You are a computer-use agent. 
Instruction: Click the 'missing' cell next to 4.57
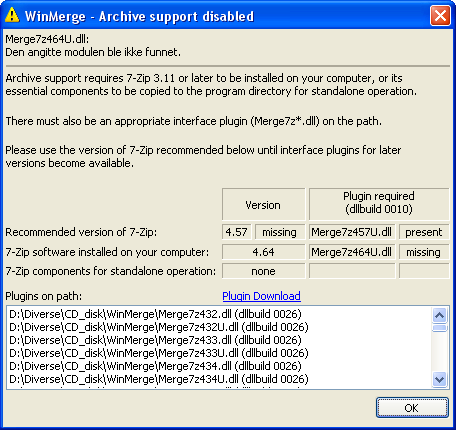pos(280,232)
